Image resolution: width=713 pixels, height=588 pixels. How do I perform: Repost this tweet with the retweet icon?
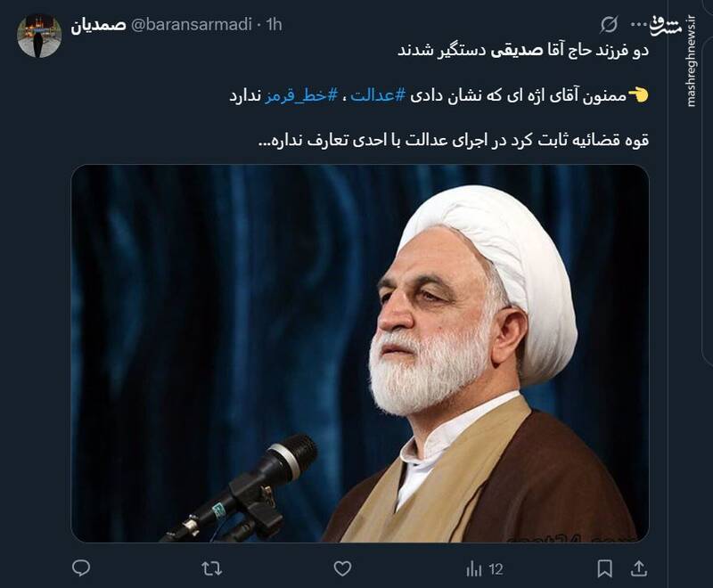tap(212, 568)
